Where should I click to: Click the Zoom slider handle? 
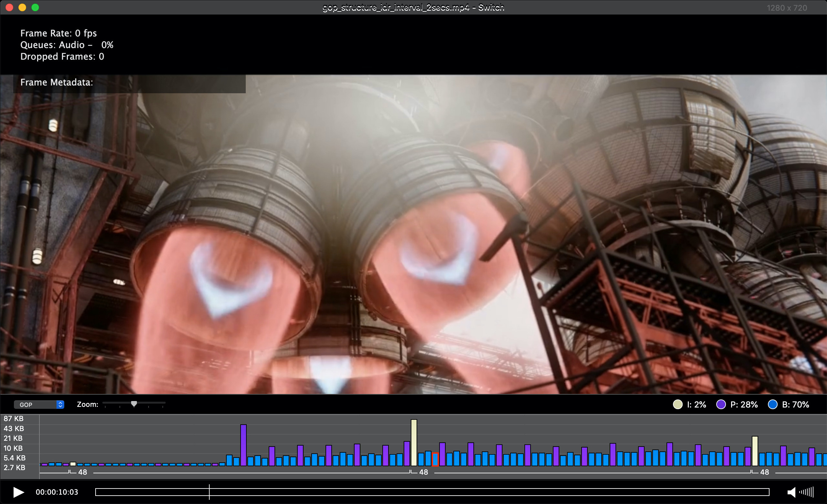(x=134, y=404)
